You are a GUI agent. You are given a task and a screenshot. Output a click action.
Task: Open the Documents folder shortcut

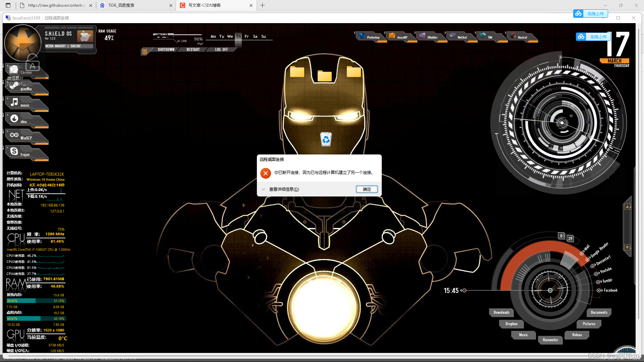599,312
